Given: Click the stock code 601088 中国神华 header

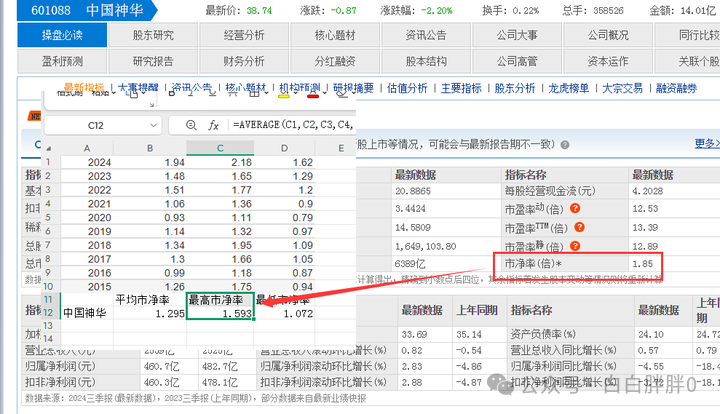Looking at the screenshot, I should [87, 10].
